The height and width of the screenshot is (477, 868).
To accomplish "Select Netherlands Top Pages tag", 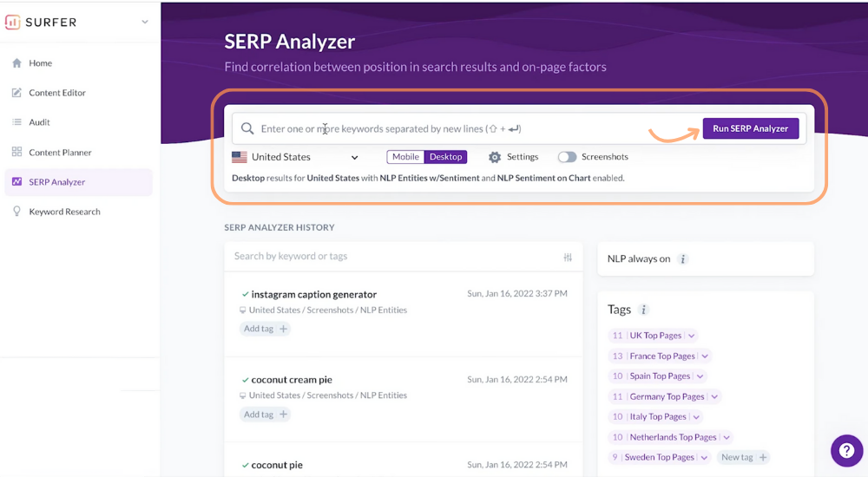I will tap(674, 437).
